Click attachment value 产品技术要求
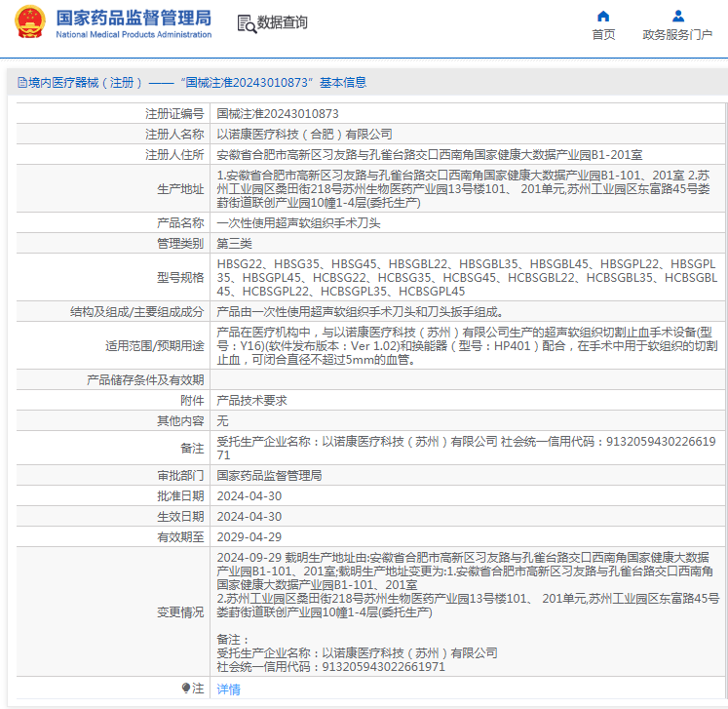 [251, 401]
